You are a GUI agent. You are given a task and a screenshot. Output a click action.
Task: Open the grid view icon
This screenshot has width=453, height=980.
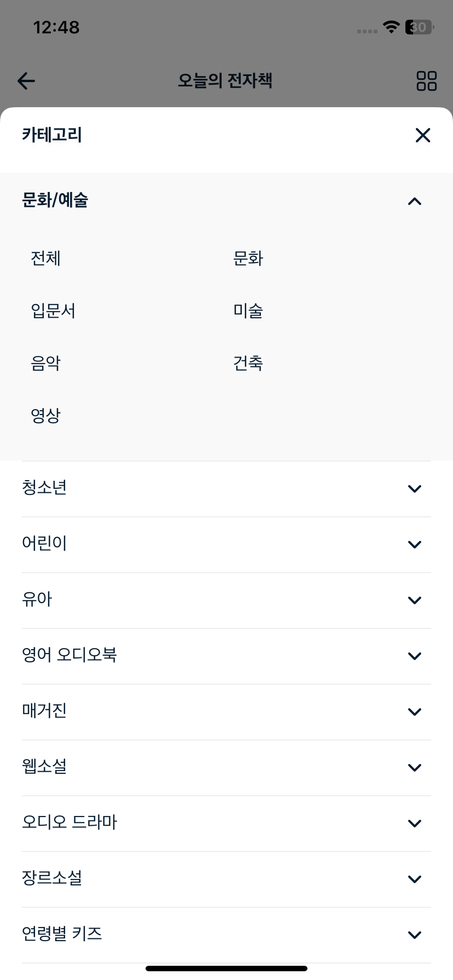pyautogui.click(x=426, y=81)
